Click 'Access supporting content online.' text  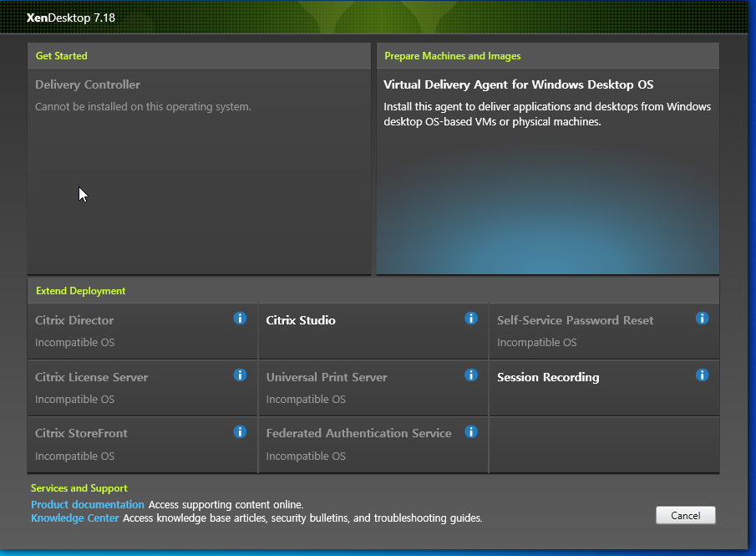(226, 504)
